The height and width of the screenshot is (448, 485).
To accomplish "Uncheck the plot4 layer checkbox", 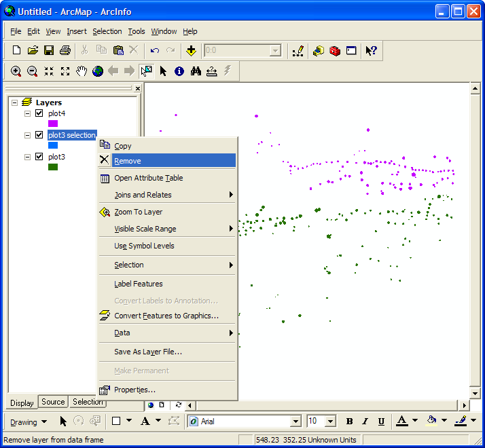I will tap(39, 113).
